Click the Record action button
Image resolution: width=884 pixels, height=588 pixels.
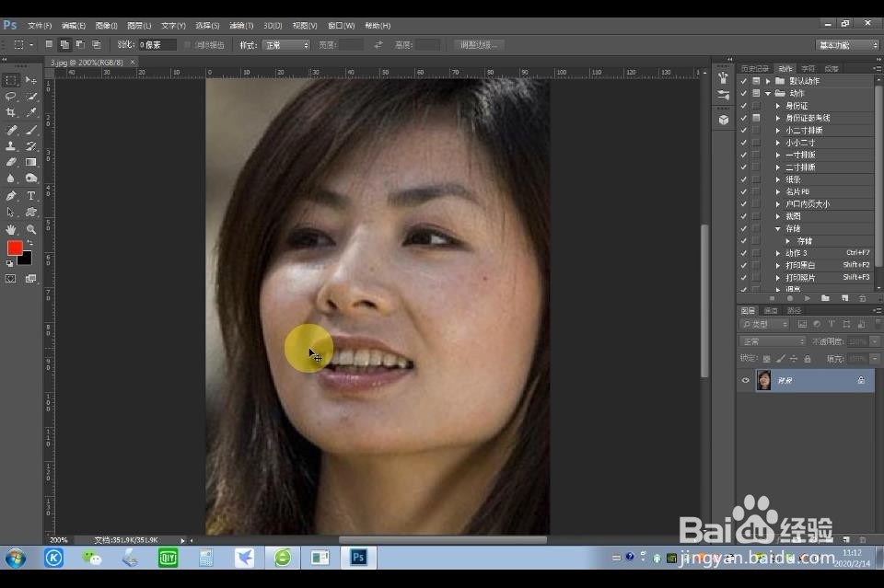790,298
